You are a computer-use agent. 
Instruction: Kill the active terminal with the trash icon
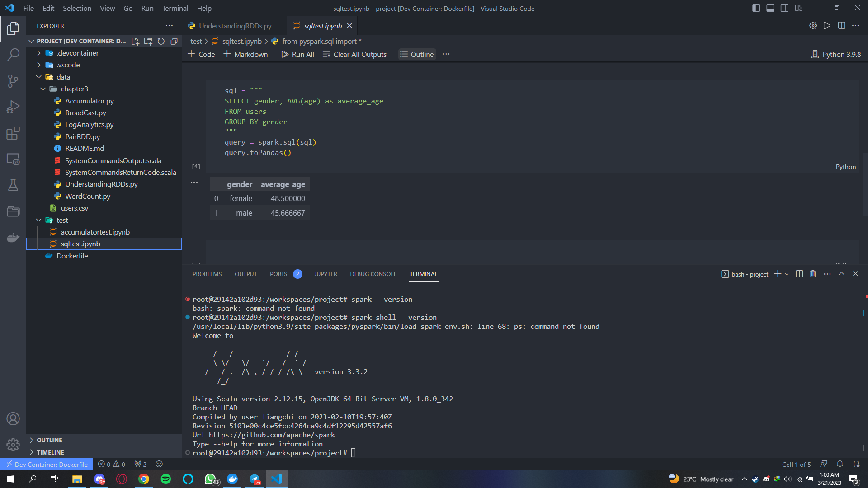point(813,274)
